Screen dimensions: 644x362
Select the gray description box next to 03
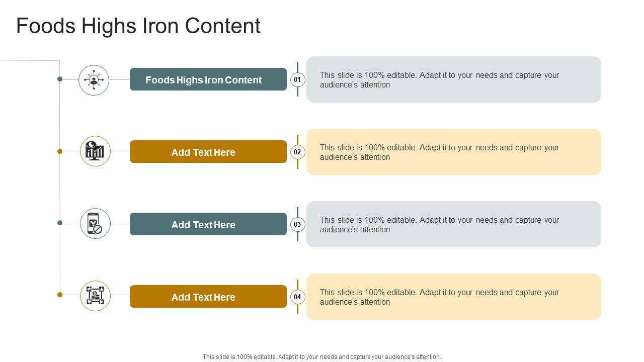pyautogui.click(x=453, y=224)
